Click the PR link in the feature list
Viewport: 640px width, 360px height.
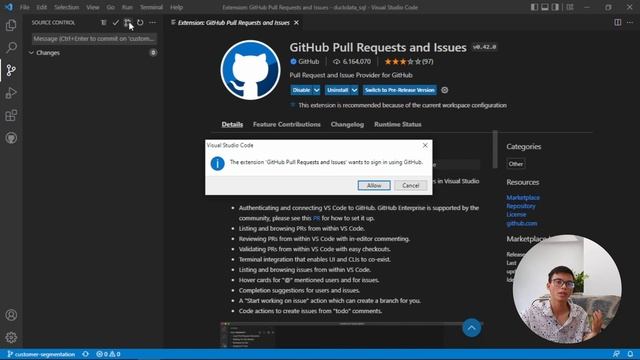pos(316,218)
